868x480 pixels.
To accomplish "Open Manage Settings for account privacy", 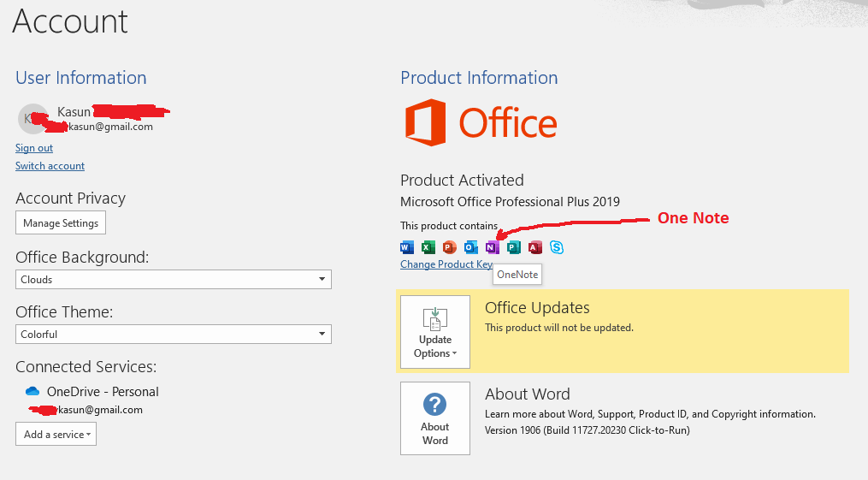I will 61,222.
